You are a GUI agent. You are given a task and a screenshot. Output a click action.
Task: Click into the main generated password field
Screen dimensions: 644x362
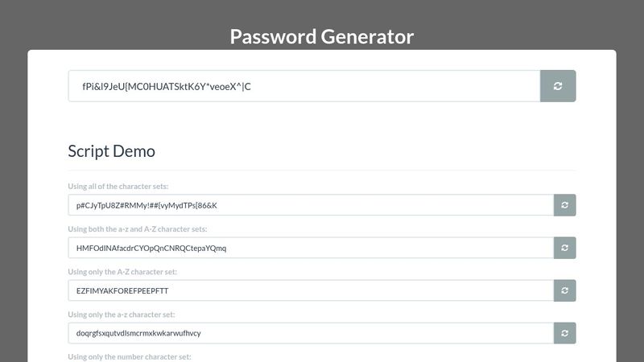pos(304,86)
